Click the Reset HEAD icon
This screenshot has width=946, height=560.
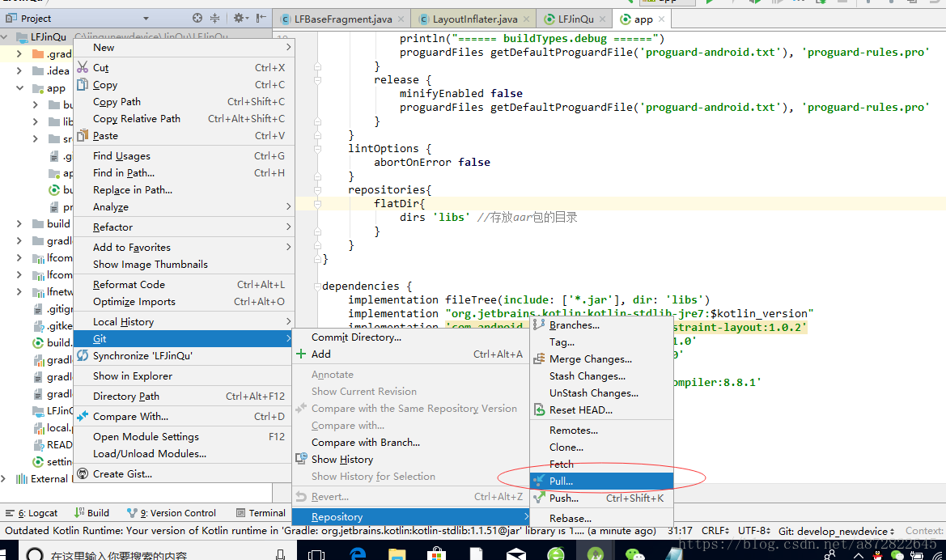tap(539, 409)
